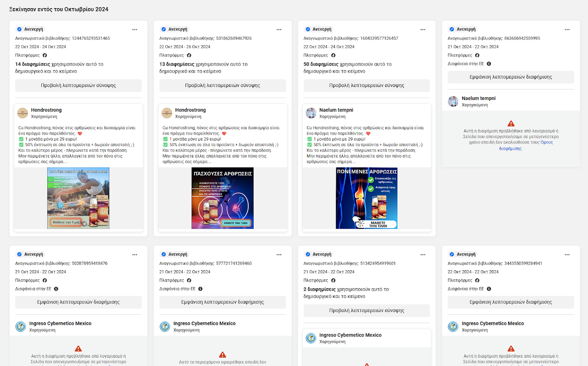Click Facebook platform icon on ad 1604339577126457

333,55
